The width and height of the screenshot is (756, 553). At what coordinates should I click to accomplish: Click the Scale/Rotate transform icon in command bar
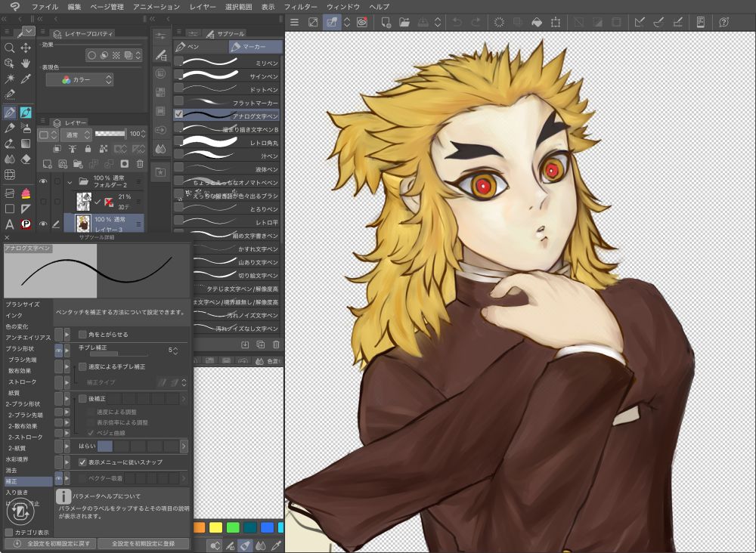click(x=556, y=22)
